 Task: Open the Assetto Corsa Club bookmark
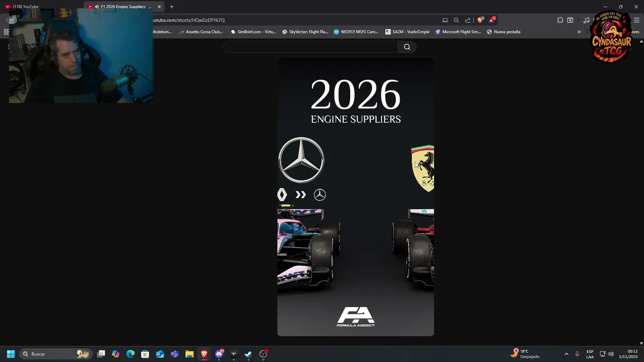[x=201, y=32]
